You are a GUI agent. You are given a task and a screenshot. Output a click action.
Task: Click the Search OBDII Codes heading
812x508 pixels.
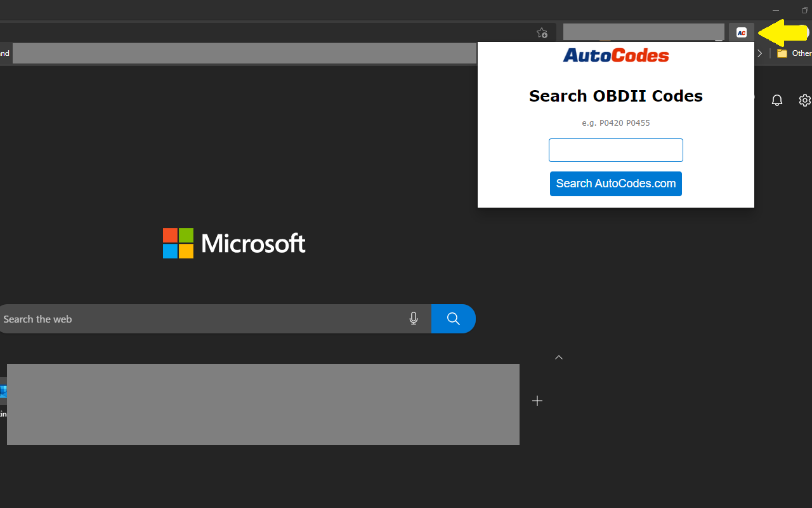coord(616,96)
